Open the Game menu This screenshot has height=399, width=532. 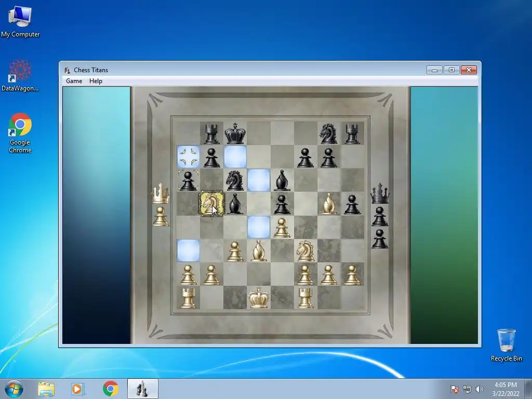(74, 81)
